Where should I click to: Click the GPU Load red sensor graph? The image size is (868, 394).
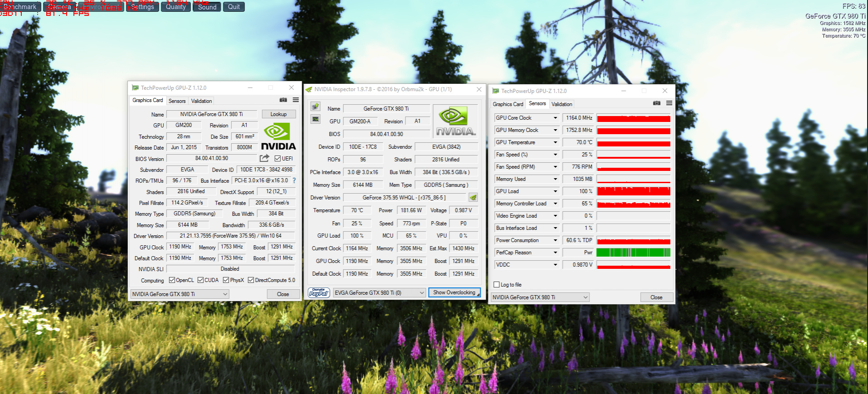coord(634,191)
